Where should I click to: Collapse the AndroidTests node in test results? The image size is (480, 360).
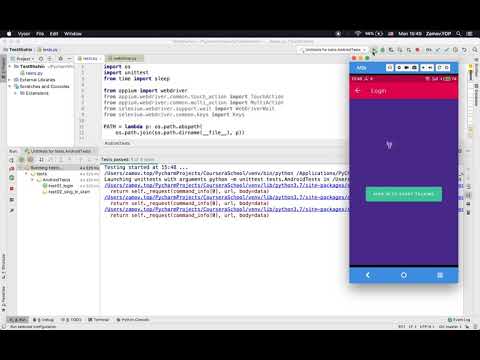pyautogui.click(x=32, y=180)
